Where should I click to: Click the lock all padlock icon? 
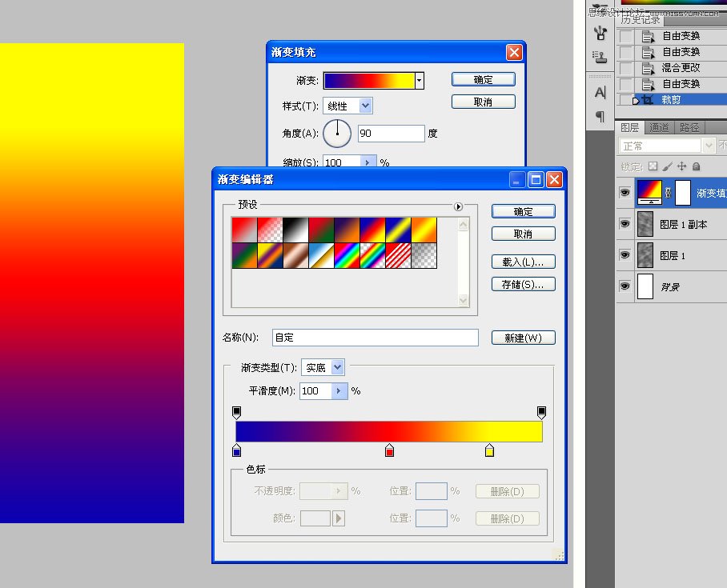point(697,166)
